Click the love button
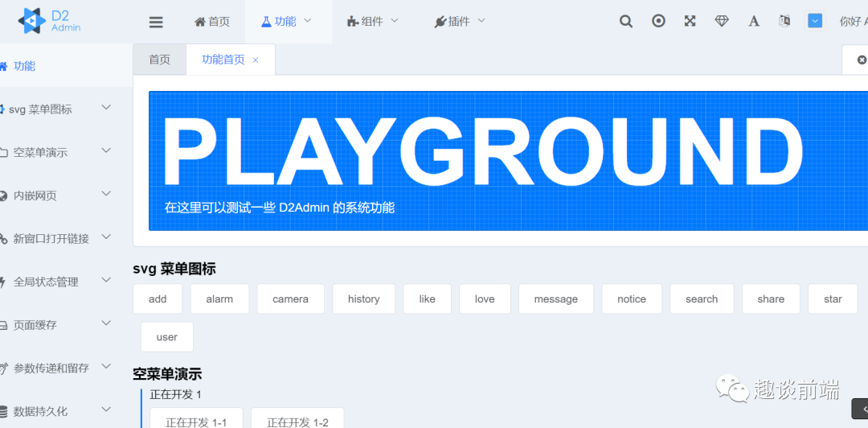This screenshot has width=868, height=428. 485,298
